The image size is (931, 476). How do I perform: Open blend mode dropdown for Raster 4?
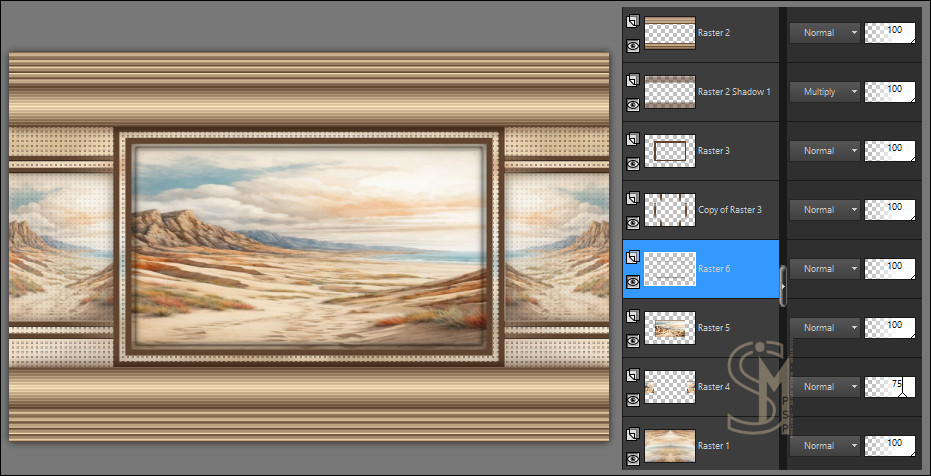point(824,386)
